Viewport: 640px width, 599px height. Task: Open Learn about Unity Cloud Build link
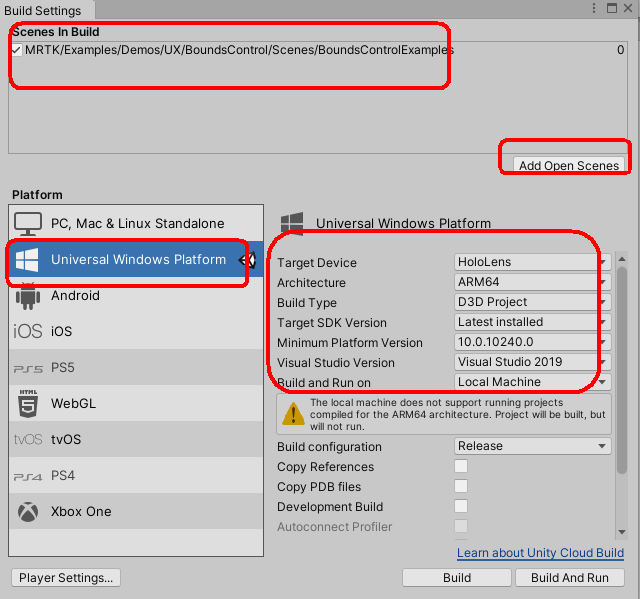tap(540, 553)
